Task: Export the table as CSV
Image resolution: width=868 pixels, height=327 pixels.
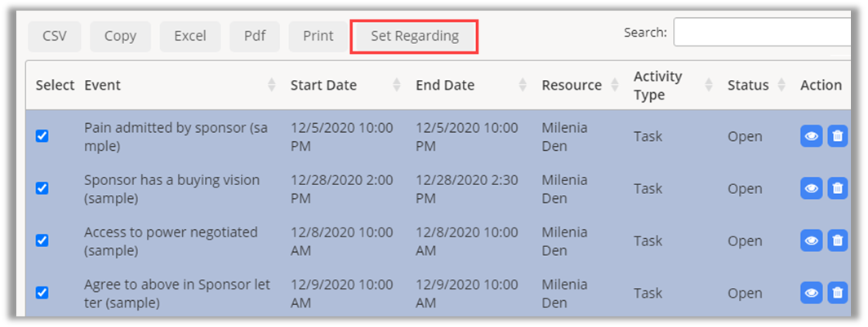Action: click(55, 36)
